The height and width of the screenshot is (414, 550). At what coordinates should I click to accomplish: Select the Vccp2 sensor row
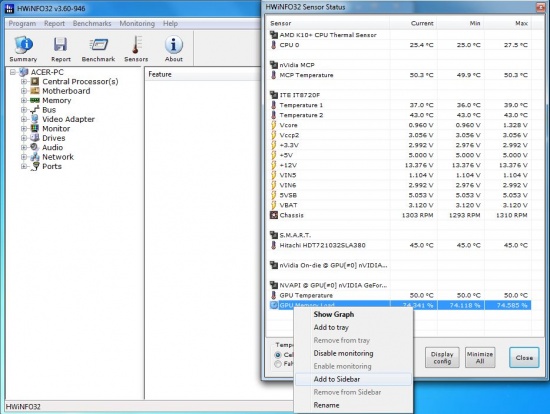point(400,135)
